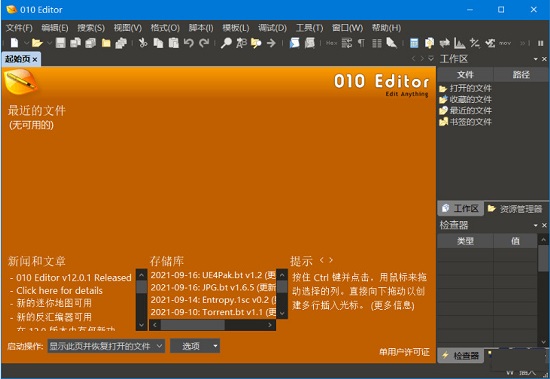Screen dimensions: 550x379
Task: Open the '010 Editor v12.0.1 Released' news link
Action: (x=74, y=278)
